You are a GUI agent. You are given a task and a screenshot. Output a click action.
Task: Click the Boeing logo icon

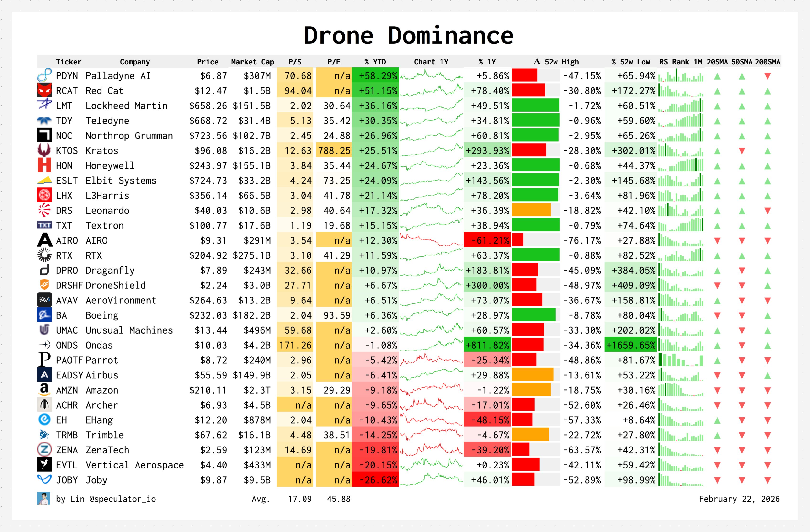pos(44,315)
